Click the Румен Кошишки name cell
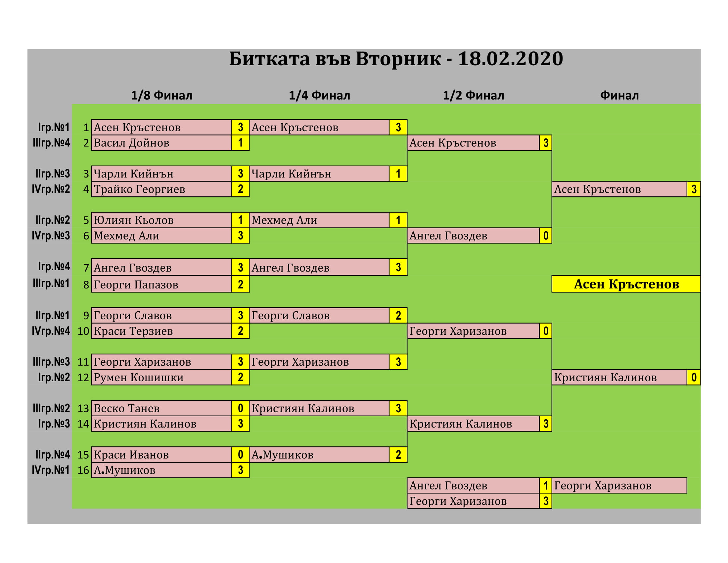The width and height of the screenshot is (728, 563). [x=161, y=377]
